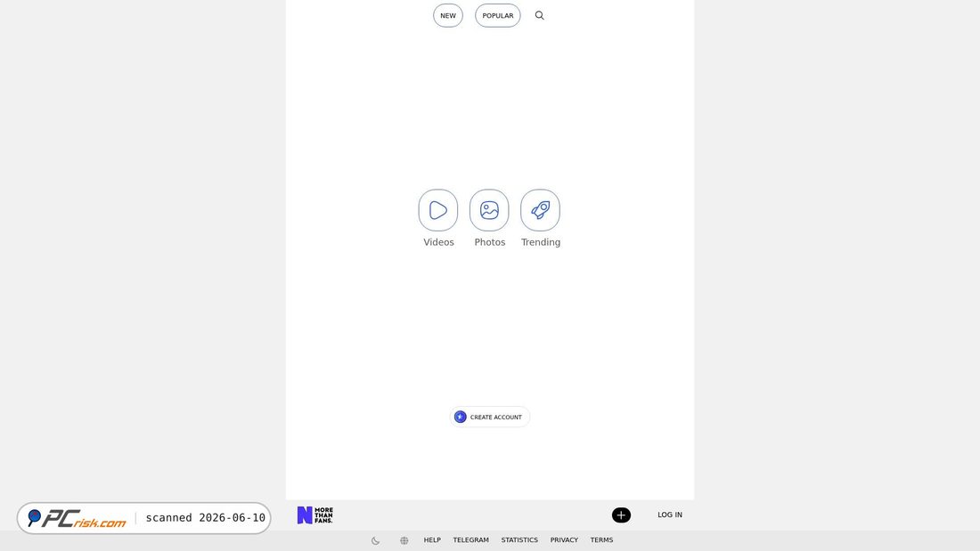Open the TELEGRAM footer link
980x551 pixels.
(x=471, y=539)
